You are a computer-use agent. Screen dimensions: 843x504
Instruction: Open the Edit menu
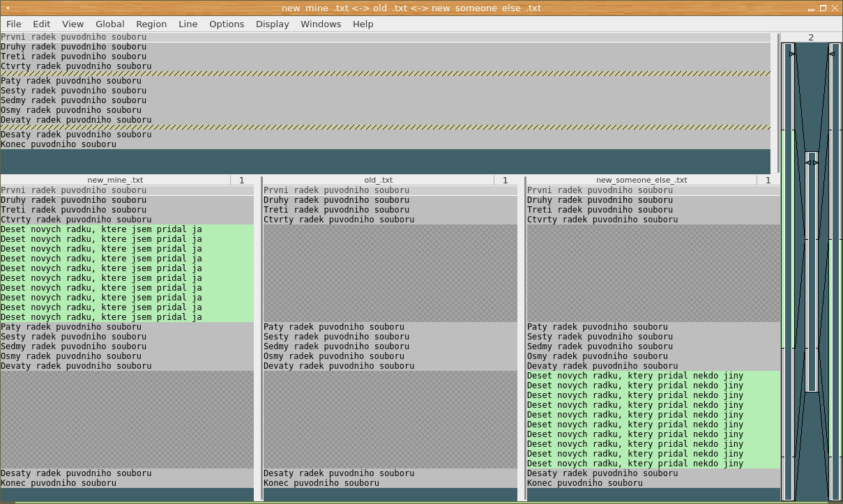pyautogui.click(x=42, y=24)
